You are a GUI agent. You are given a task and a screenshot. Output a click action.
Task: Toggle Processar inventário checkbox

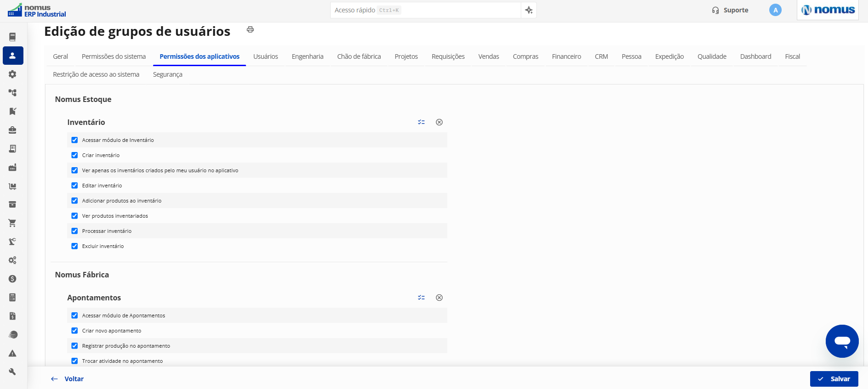coord(74,231)
